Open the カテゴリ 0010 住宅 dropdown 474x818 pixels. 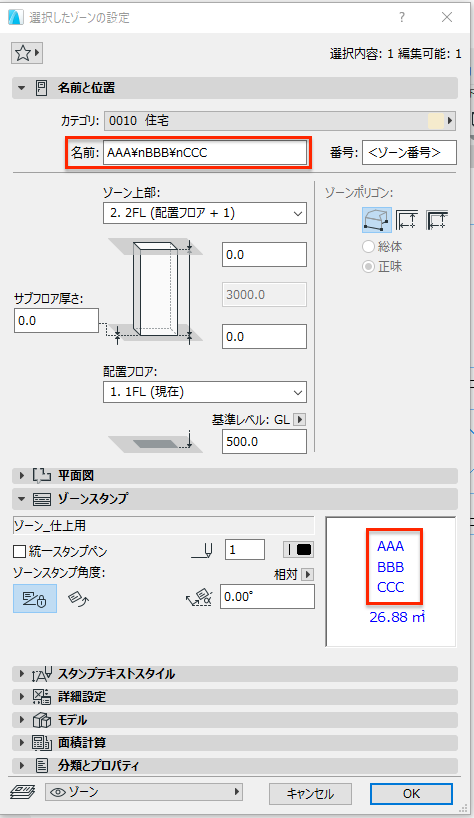pyautogui.click(x=279, y=121)
